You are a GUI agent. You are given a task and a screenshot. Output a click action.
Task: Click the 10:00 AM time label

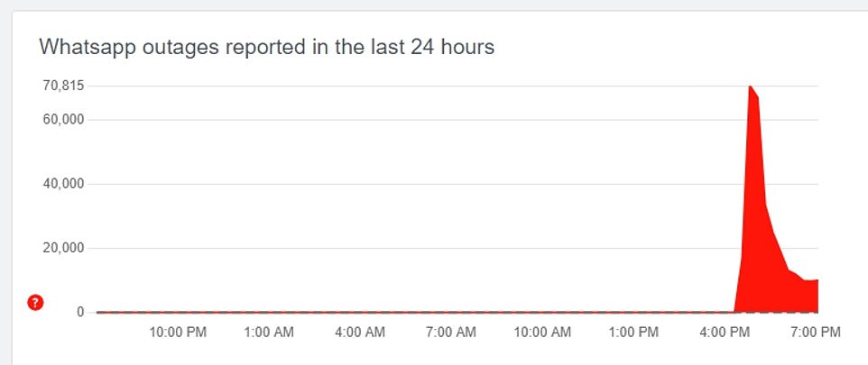coord(542,333)
